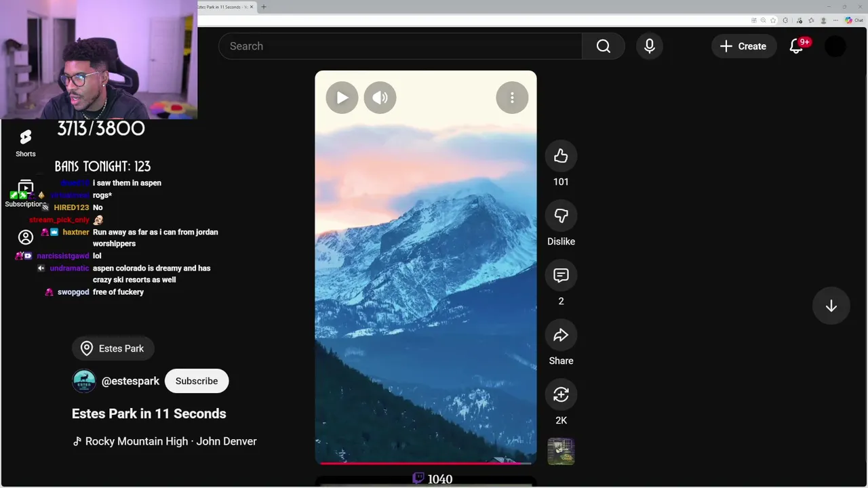
Task: Open notifications bell with 9+ badge
Action: click(797, 46)
